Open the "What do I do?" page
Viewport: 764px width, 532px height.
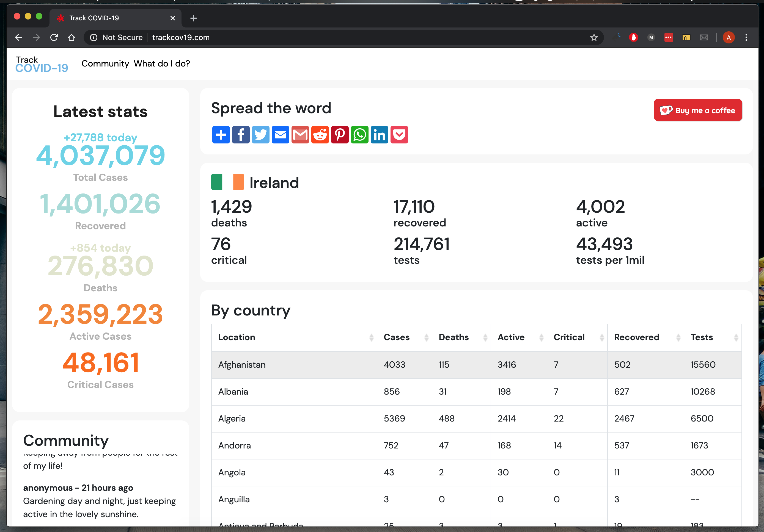pos(162,63)
